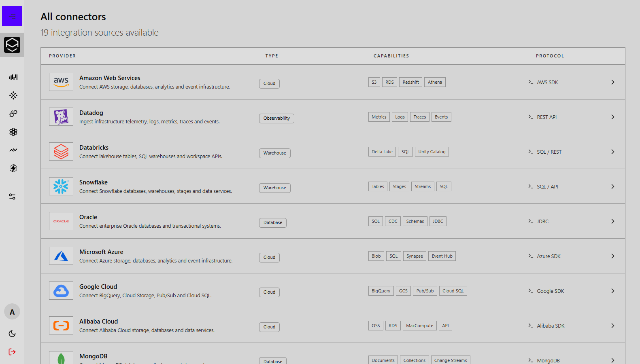
Task: Click the REST API protocol label
Action: (546, 117)
